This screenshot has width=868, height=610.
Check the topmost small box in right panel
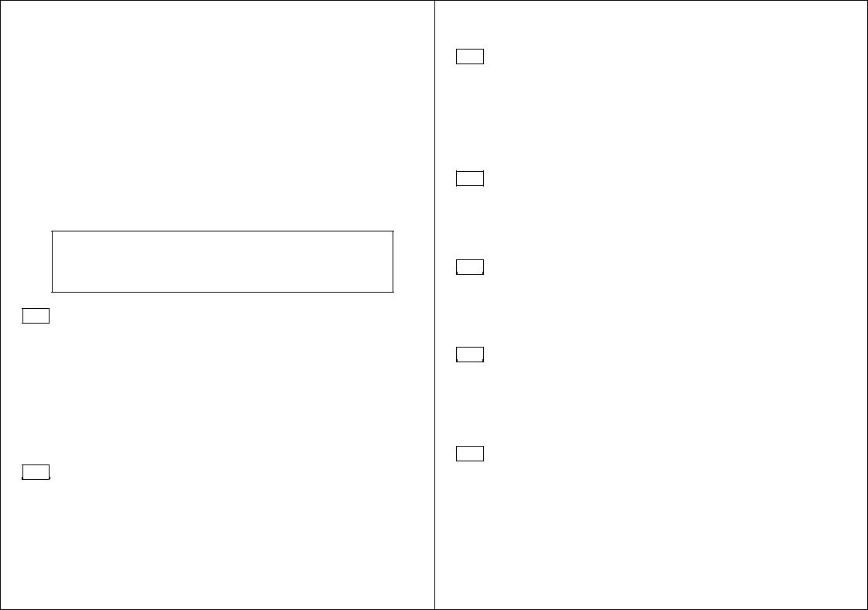pyautogui.click(x=470, y=57)
